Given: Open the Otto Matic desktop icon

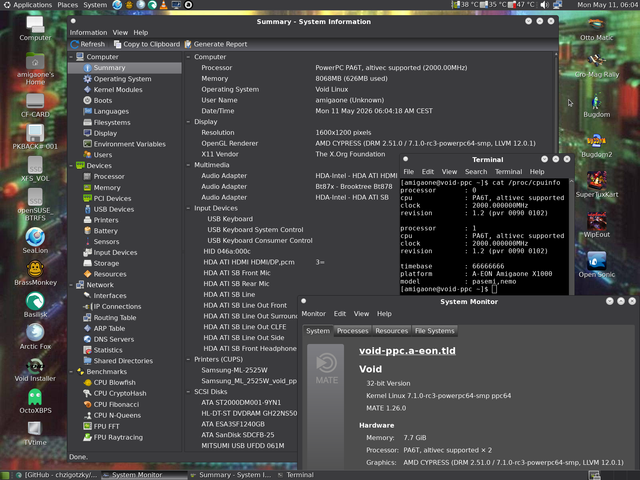Looking at the screenshot, I should click(x=597, y=29).
